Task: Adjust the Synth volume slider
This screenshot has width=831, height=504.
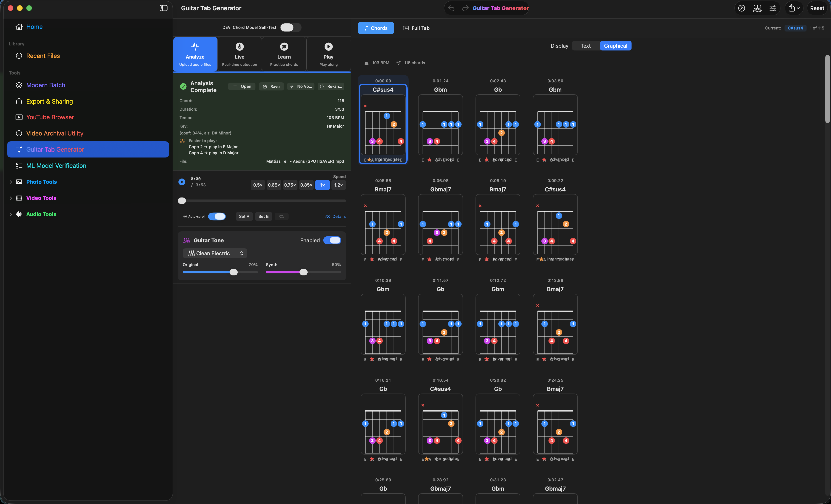Action: pos(304,272)
